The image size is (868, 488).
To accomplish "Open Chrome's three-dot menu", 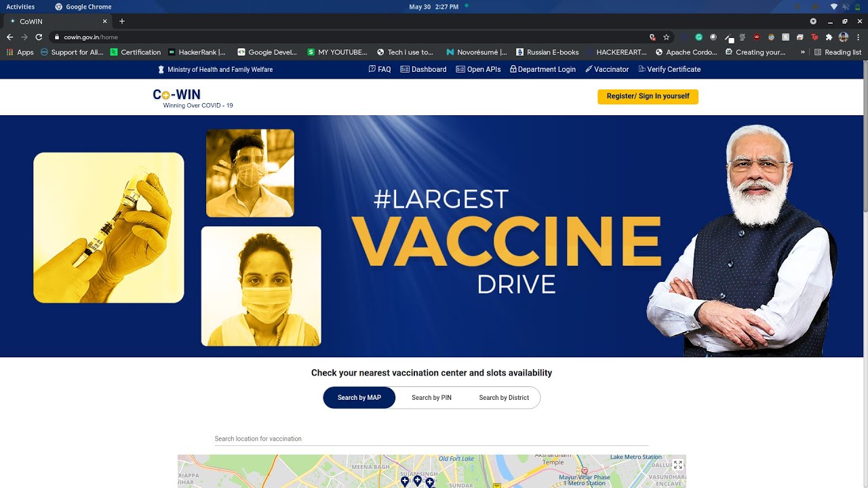I will pyautogui.click(x=859, y=37).
